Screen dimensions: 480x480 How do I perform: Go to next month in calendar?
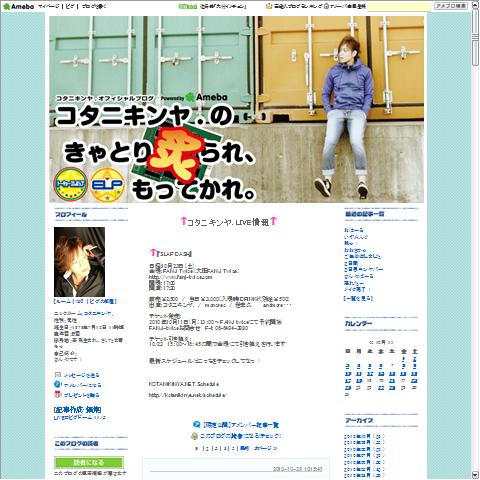click(x=390, y=342)
